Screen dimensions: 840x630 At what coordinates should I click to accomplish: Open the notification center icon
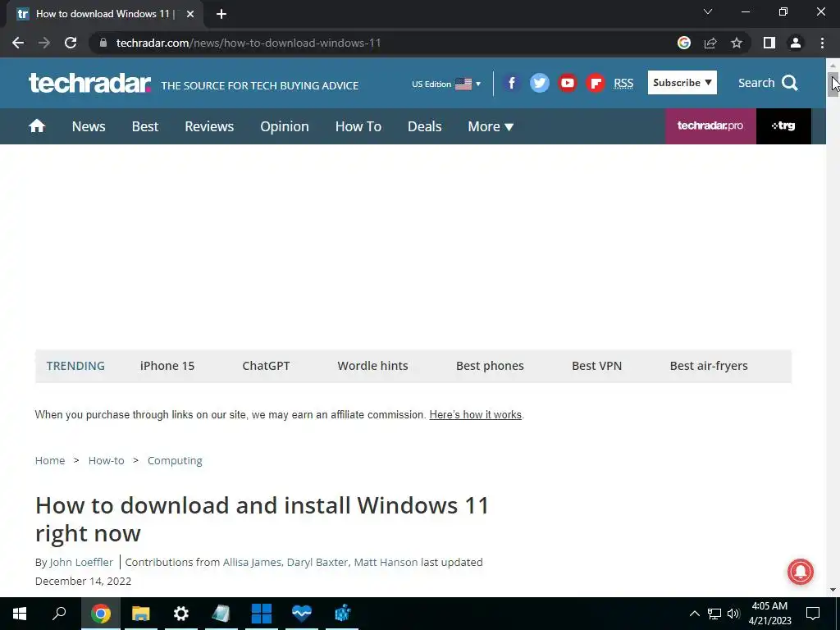[x=813, y=614]
